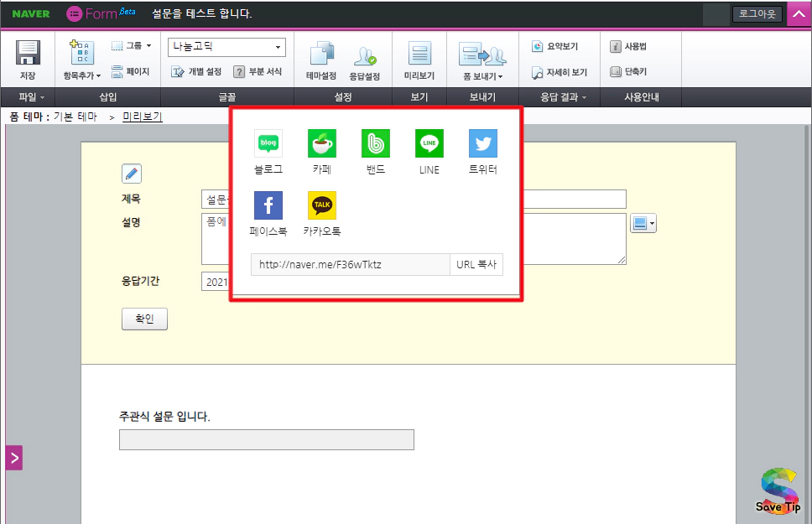Open the 항목추가 add item tool
Image resolution: width=812 pixels, height=524 pixels.
[x=82, y=60]
